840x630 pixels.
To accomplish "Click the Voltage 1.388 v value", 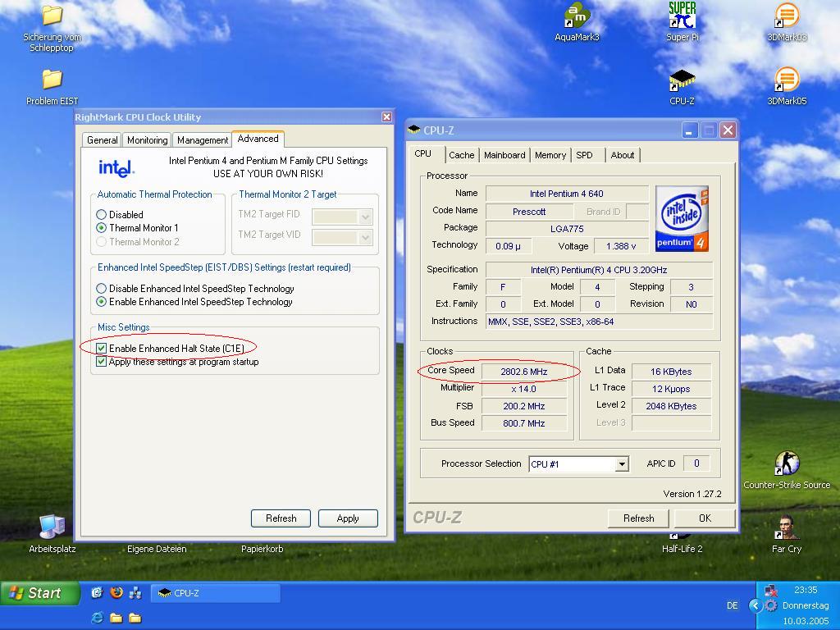I will (621, 246).
